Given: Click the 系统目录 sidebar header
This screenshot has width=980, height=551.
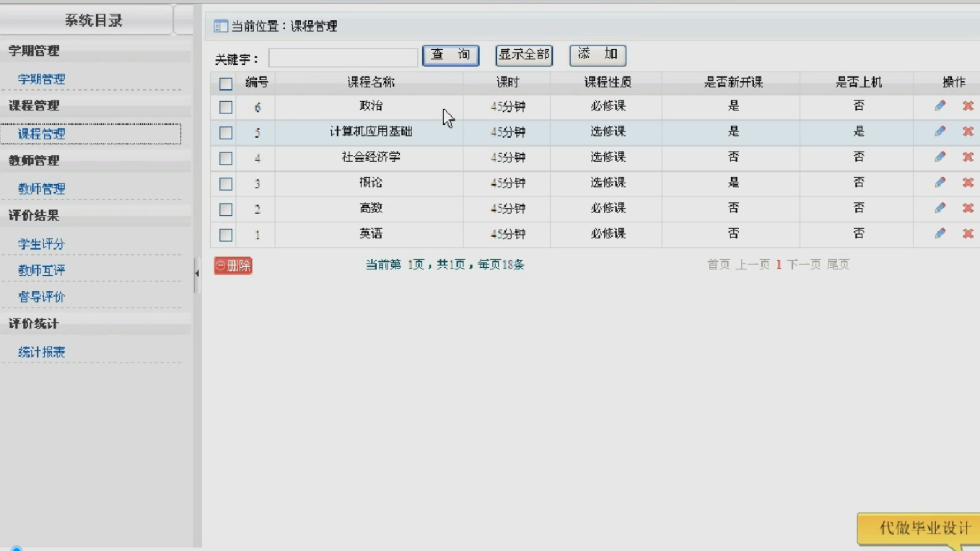Looking at the screenshot, I should coord(93,20).
